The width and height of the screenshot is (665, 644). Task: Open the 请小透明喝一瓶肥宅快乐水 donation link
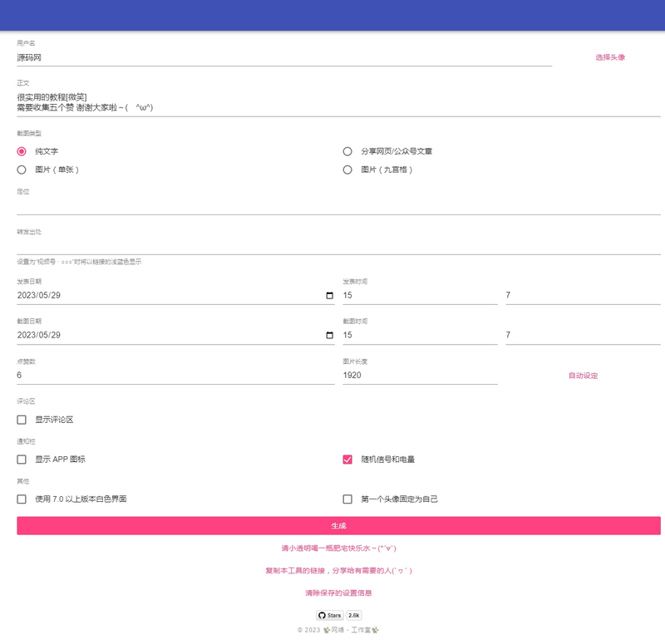click(332, 548)
